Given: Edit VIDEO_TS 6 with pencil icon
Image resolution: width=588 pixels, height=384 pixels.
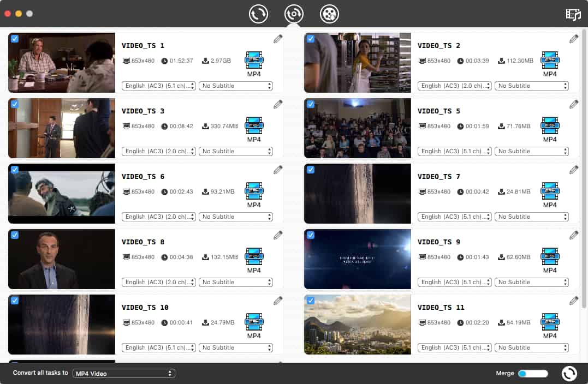Looking at the screenshot, I should (x=278, y=170).
